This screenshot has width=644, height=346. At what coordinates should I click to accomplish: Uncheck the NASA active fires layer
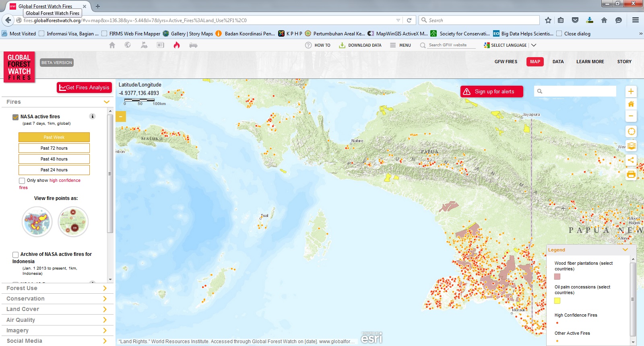(x=16, y=117)
